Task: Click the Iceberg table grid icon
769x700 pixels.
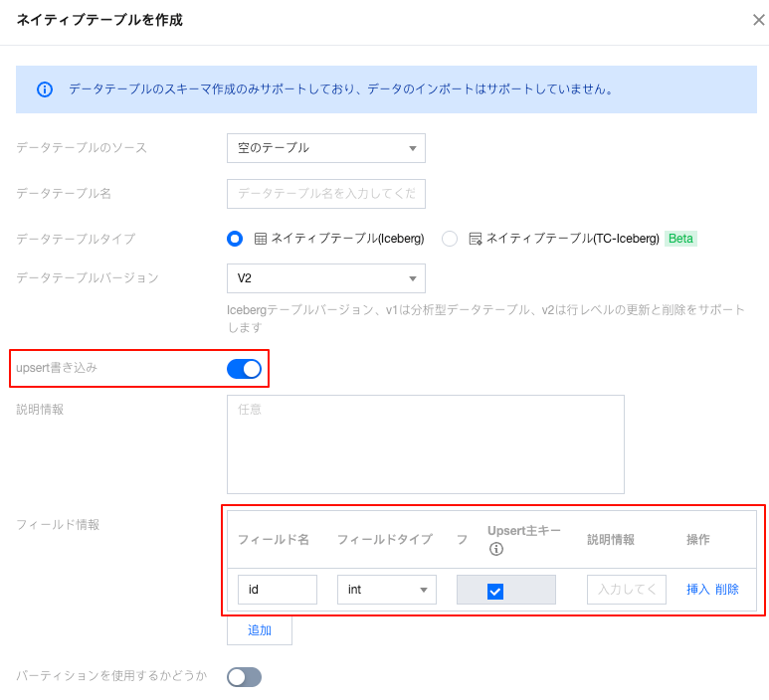Action: (261, 239)
